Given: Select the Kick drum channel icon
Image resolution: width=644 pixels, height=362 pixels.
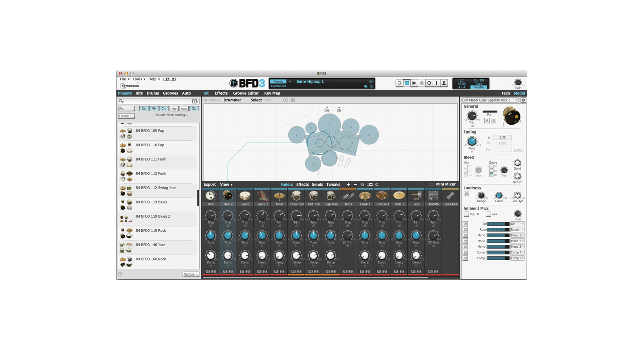Looking at the screenshot, I should [211, 196].
